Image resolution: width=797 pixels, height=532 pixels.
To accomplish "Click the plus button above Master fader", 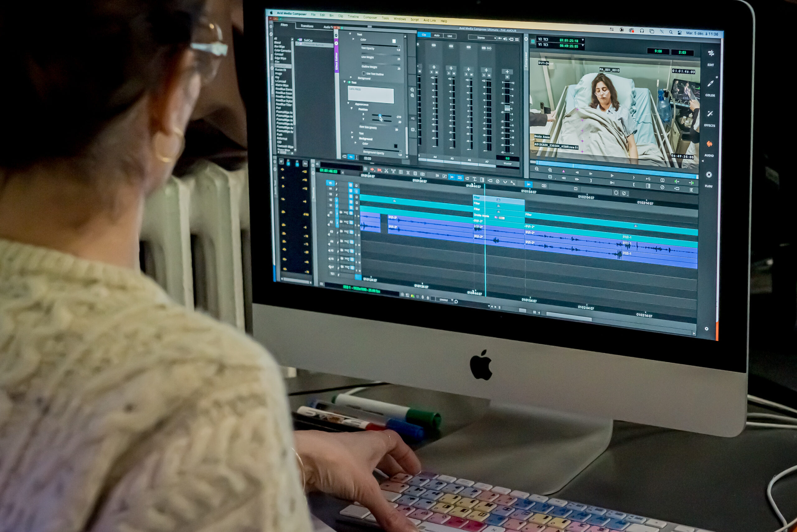I will click(x=507, y=72).
